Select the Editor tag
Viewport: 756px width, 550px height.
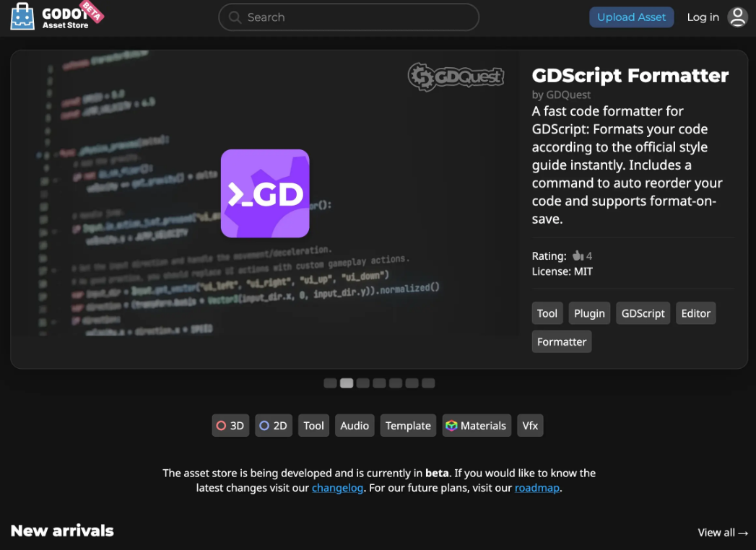(x=695, y=313)
